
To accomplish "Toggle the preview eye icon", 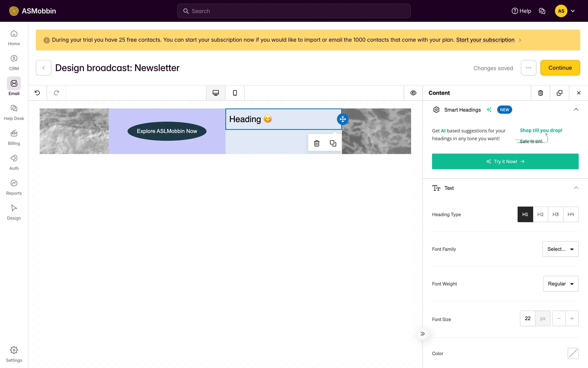I will (413, 93).
